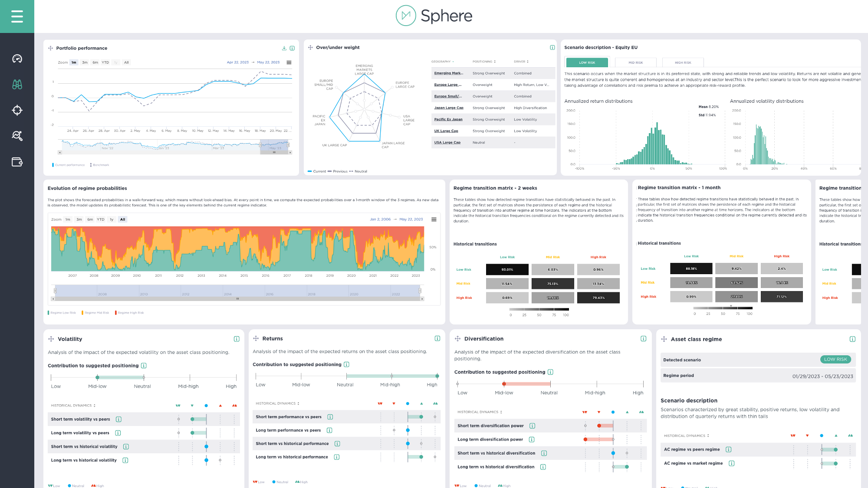
Task: Open the speedometer dashboard sidebar icon
Action: (x=17, y=59)
